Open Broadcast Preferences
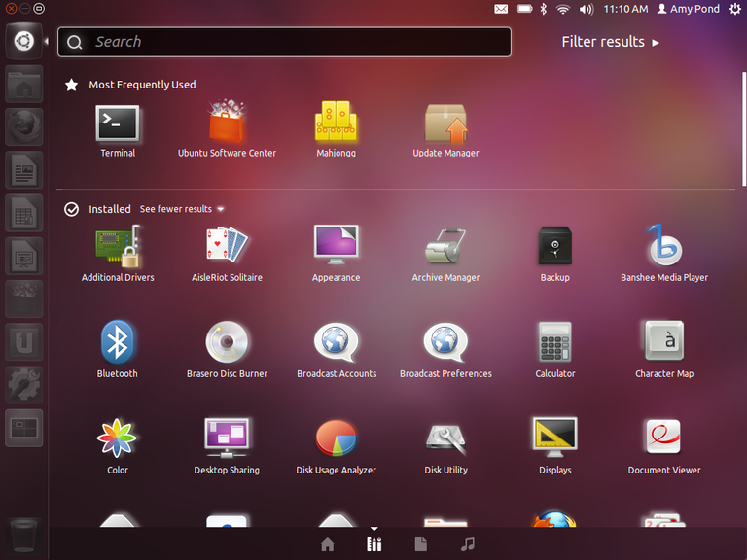The height and width of the screenshot is (560, 747). click(445, 342)
